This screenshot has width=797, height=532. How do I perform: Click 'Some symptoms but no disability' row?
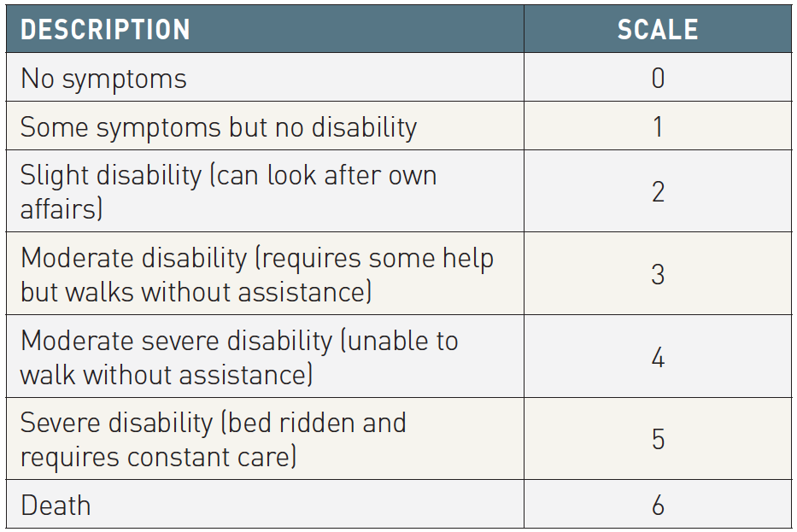(399, 126)
